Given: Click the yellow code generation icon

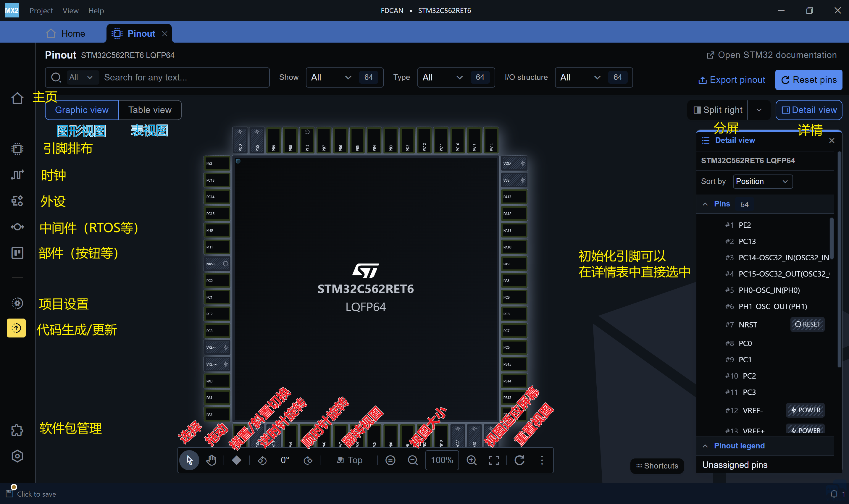Looking at the screenshot, I should coord(16,328).
